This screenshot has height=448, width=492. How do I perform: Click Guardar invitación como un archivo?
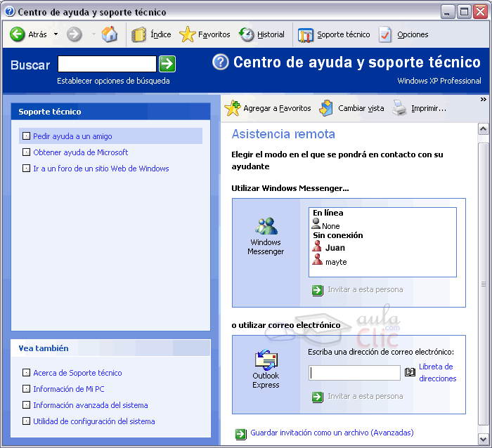(x=332, y=433)
